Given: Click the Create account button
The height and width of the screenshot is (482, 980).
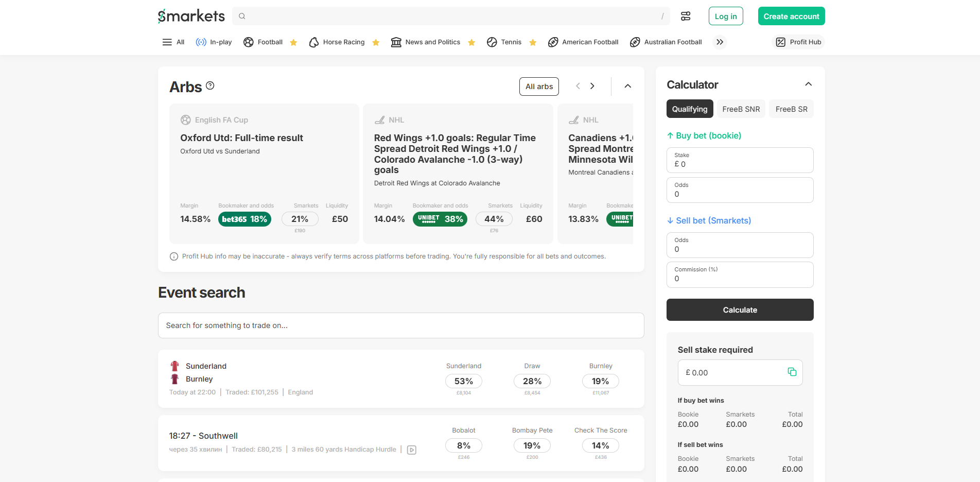Looking at the screenshot, I should tap(791, 15).
